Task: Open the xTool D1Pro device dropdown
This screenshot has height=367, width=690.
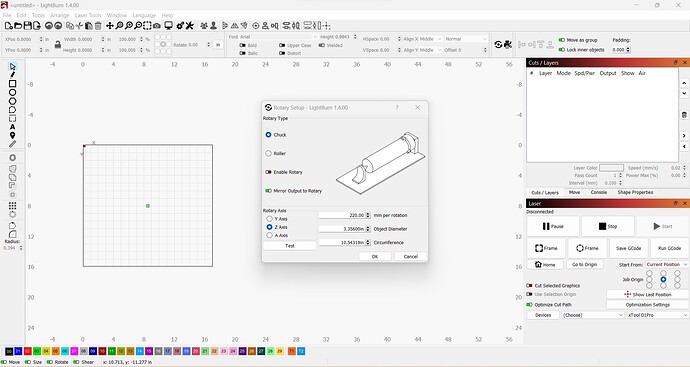Action: tap(657, 315)
